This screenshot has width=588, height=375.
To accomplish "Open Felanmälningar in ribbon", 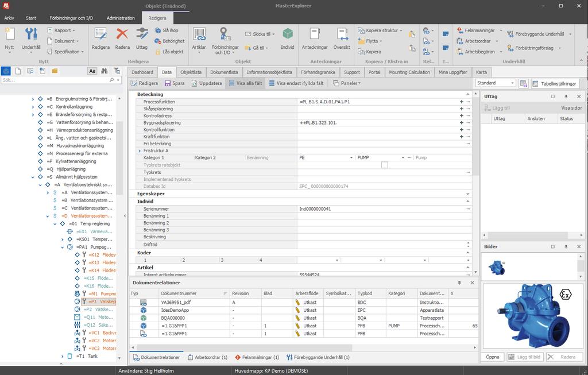I will click(x=476, y=30).
